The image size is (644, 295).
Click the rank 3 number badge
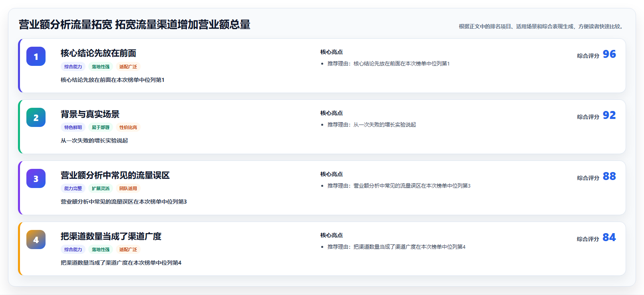pos(36,178)
